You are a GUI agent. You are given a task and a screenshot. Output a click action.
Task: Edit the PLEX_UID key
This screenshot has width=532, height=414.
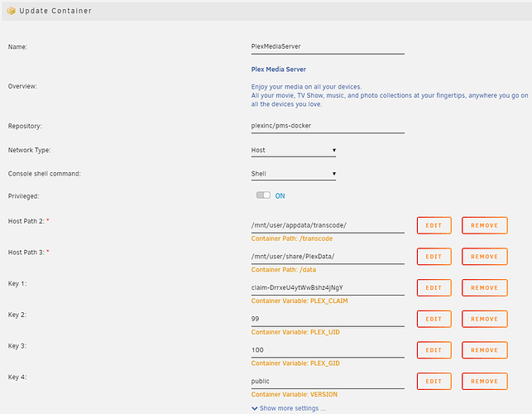pos(434,319)
